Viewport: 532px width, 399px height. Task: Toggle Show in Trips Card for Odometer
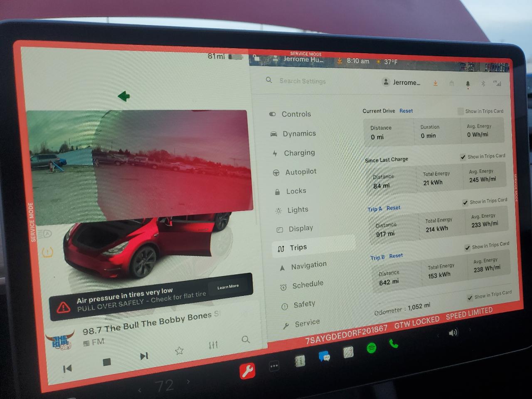point(470,298)
